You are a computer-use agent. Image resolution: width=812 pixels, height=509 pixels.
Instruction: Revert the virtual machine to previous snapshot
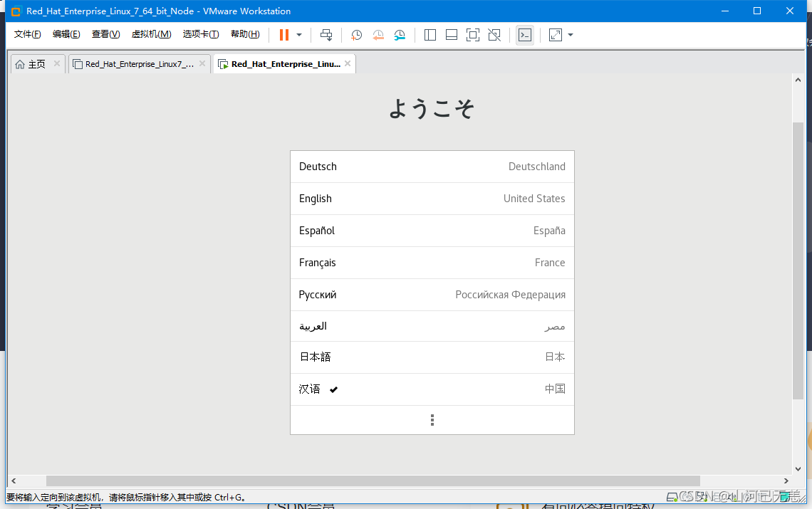pyautogui.click(x=378, y=35)
